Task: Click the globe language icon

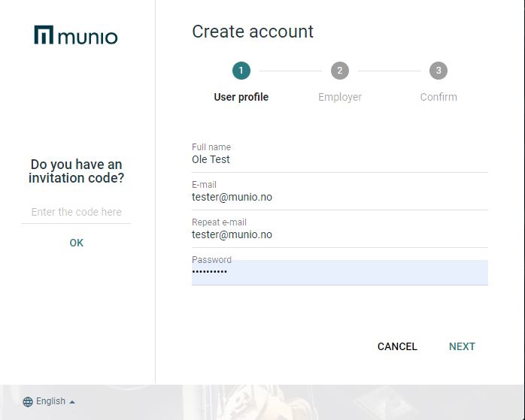Action: 28,402
